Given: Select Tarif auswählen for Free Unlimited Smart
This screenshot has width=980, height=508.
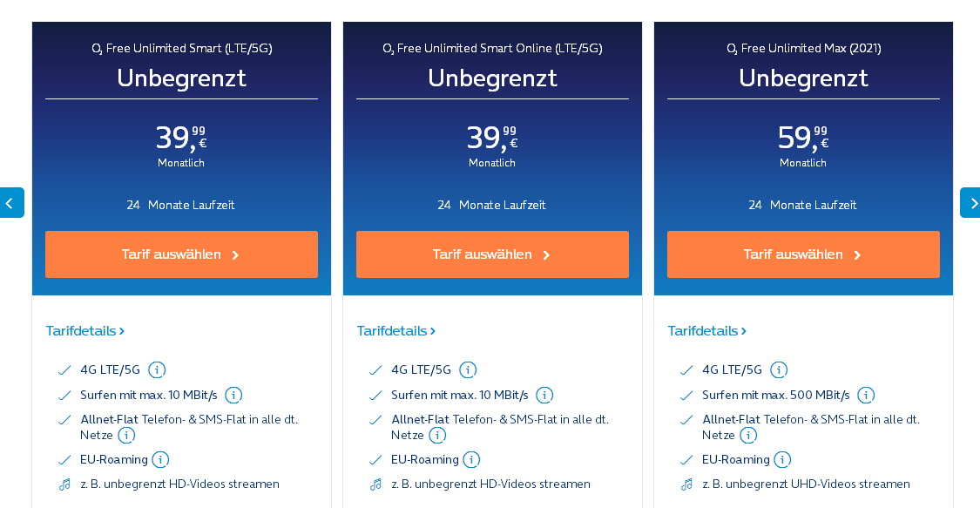Looking at the screenshot, I should pos(181,254).
